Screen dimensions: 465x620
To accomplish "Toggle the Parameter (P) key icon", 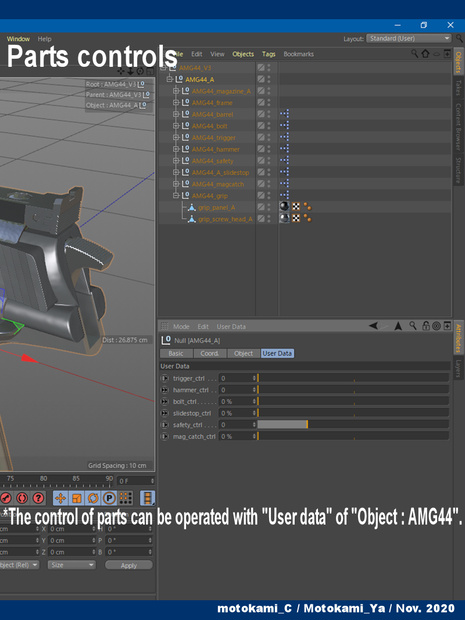I will point(109,498).
